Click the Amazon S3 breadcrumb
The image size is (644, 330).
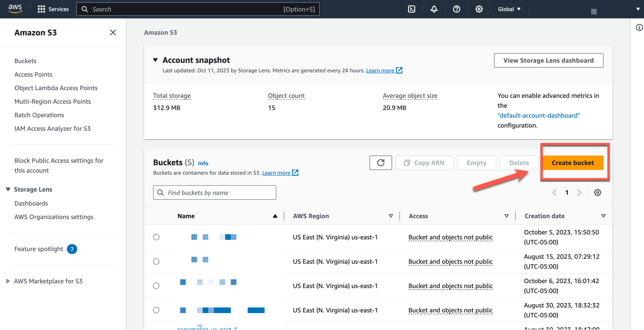coord(161,33)
